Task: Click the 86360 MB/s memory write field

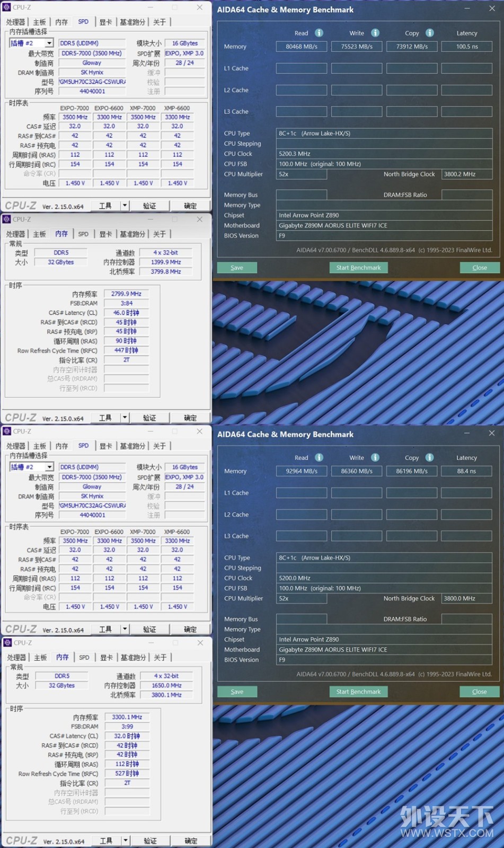Action: [x=357, y=471]
